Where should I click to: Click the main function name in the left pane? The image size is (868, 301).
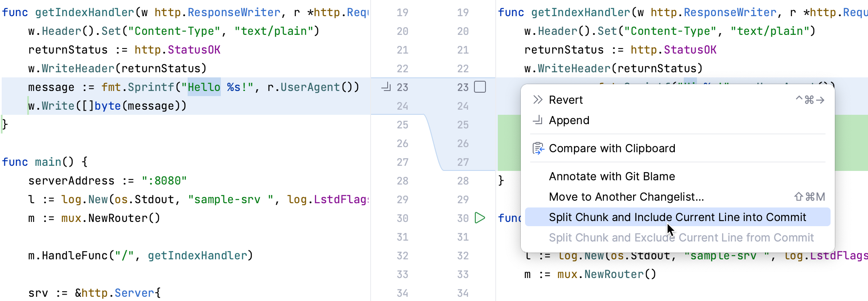(x=48, y=162)
